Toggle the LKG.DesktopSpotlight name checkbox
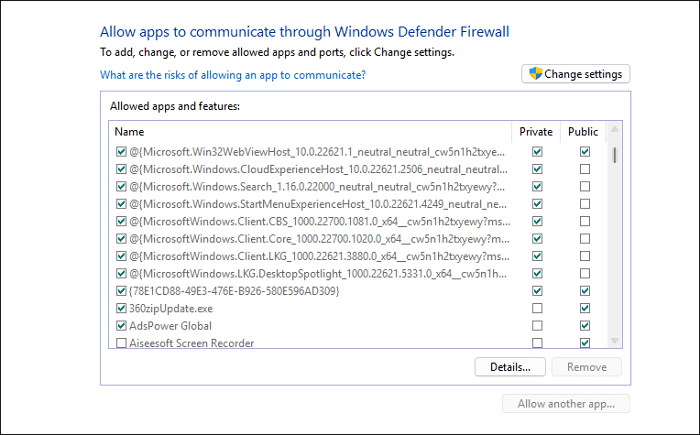 click(121, 273)
